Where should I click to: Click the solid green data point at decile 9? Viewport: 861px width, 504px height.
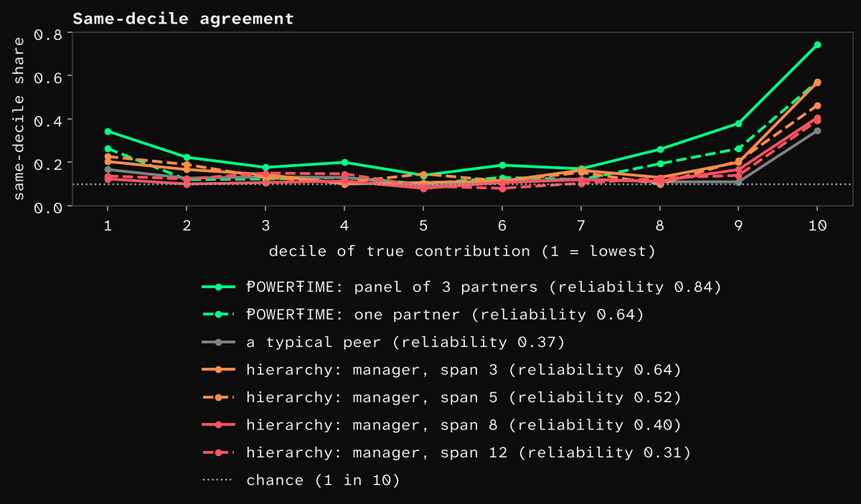click(x=738, y=123)
